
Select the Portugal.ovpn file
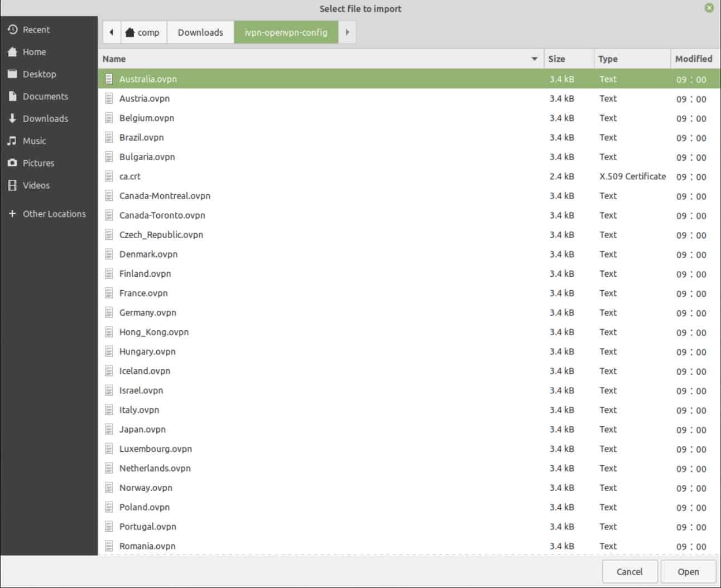pos(409,527)
